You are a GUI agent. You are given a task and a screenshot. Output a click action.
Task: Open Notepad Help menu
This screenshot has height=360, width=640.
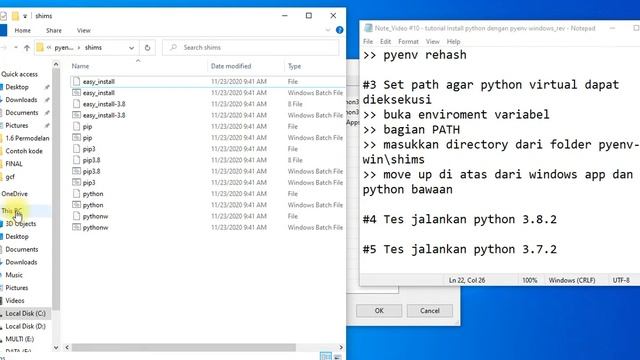(x=453, y=41)
